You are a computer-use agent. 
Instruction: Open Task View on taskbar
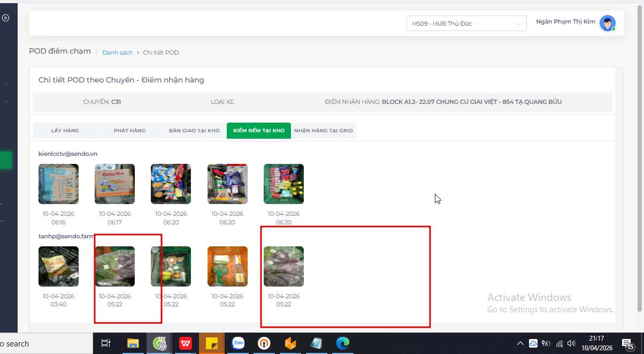pyautogui.click(x=106, y=343)
